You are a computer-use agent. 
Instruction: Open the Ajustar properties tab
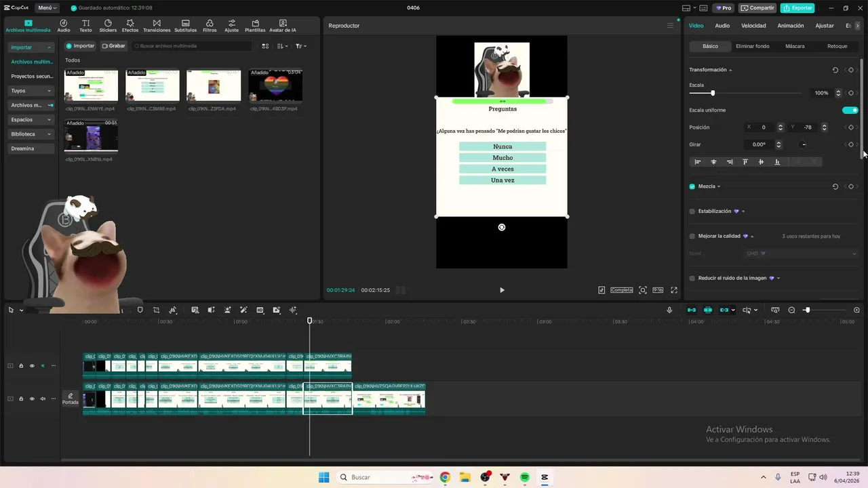point(825,26)
